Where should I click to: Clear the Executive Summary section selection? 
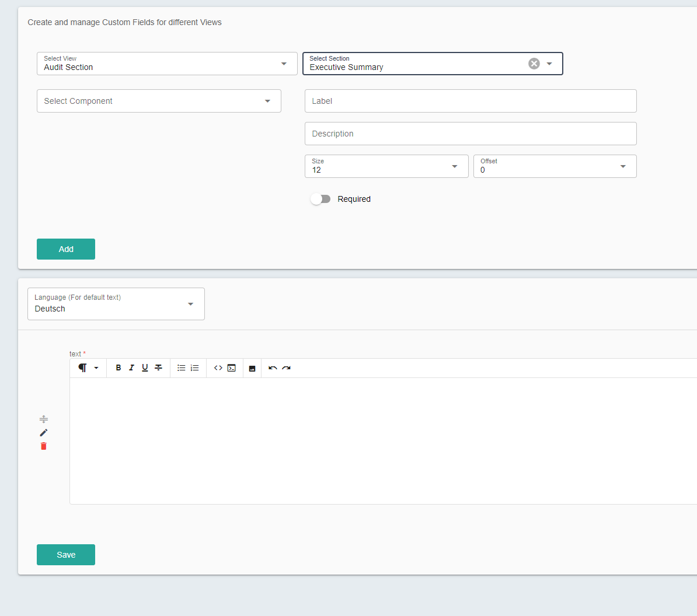pos(534,64)
